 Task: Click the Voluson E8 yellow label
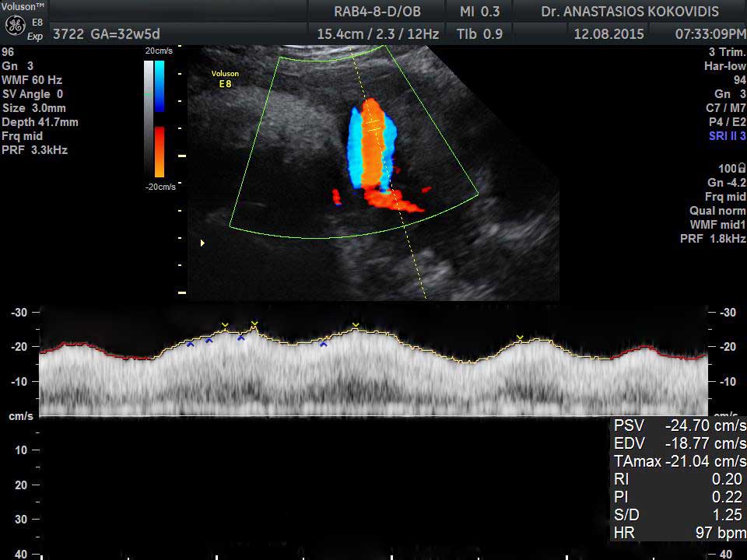click(x=226, y=79)
